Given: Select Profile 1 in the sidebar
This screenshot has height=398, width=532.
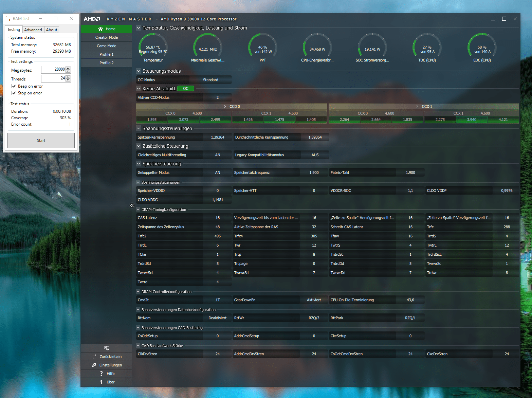Looking at the screenshot, I should [106, 54].
